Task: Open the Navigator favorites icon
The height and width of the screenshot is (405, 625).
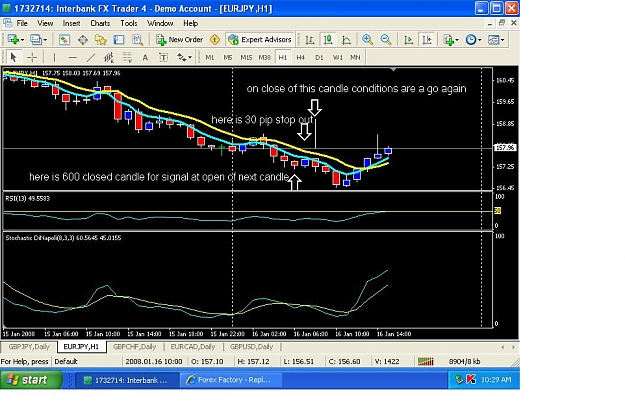Action: pyautogui.click(x=100, y=39)
